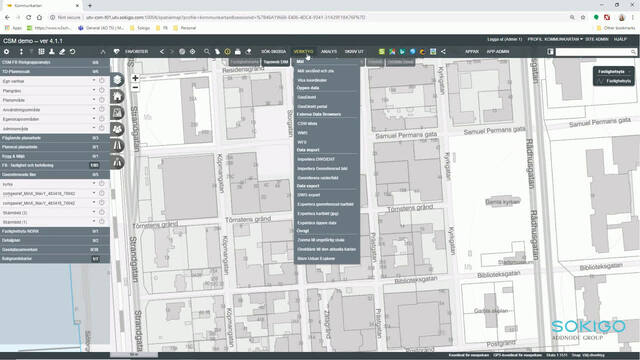Click the grid icon in left toolbar
The image size is (640, 360).
[41, 52]
